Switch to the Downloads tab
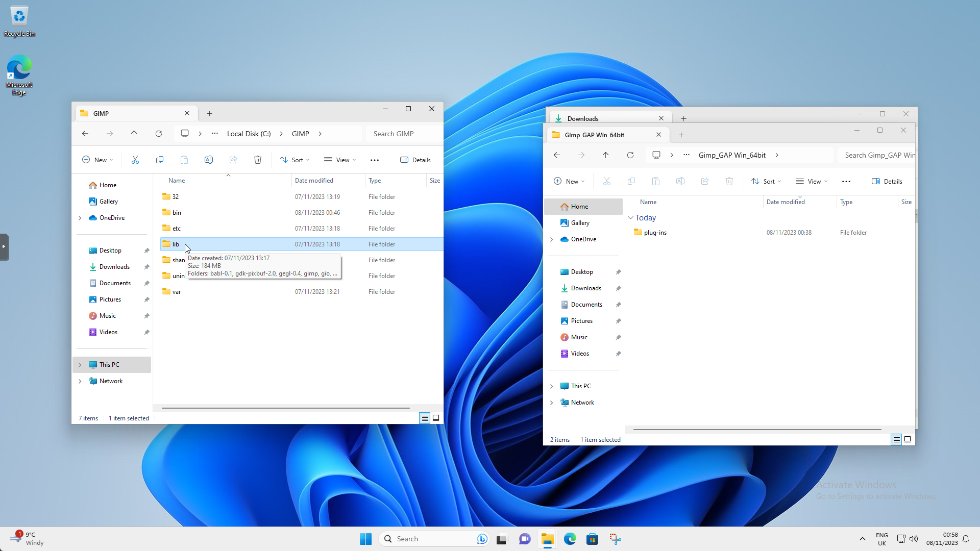Screen dimensions: 980x551 point(583,118)
